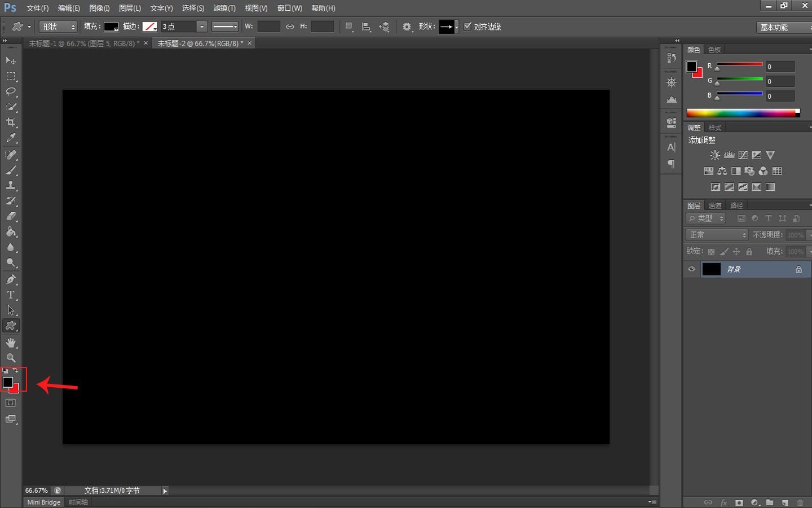The image size is (812, 508).
Task: Select the Crop tool
Action: pos(11,122)
